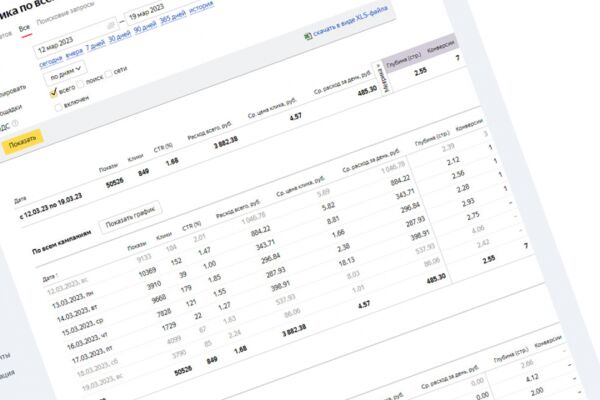
Task: Open the 'Поисковые запросы' tab
Action: 65,15
